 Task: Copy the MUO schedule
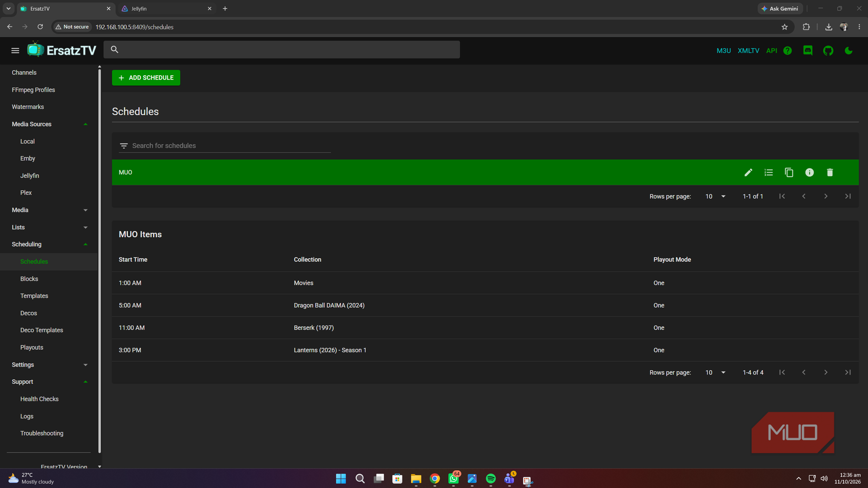click(x=789, y=172)
